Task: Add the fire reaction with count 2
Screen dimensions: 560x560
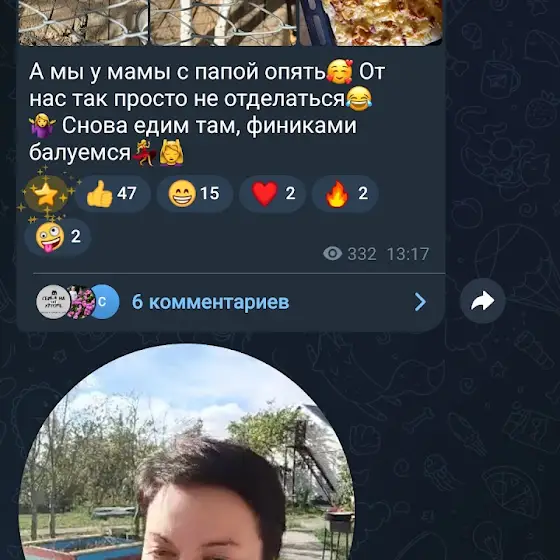Action: 345,194
